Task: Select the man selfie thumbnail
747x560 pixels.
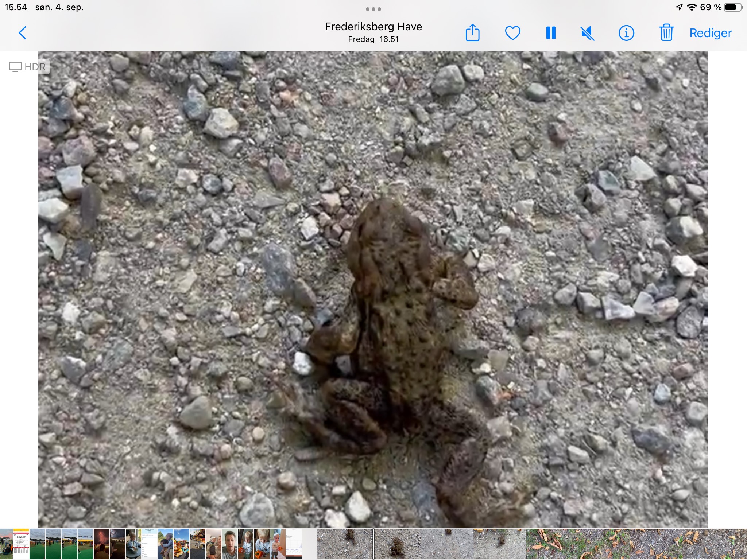Action: point(230,544)
